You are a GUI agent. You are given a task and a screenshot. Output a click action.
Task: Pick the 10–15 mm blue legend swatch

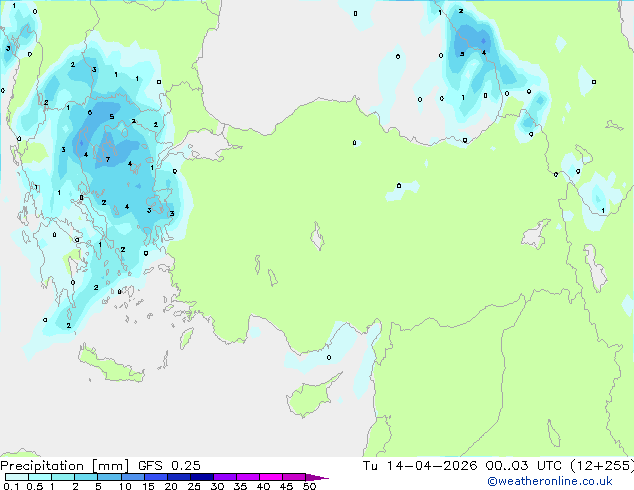click(132, 477)
